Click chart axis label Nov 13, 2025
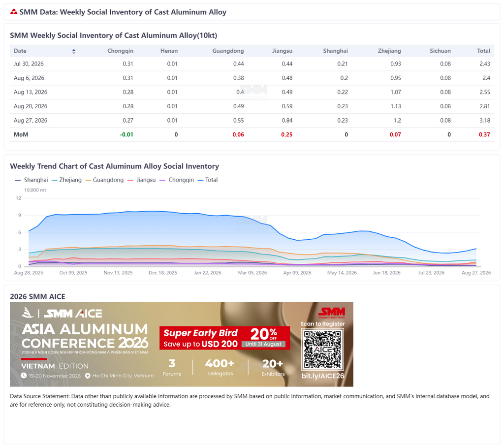This screenshot has height=448, width=504. pyautogui.click(x=118, y=273)
